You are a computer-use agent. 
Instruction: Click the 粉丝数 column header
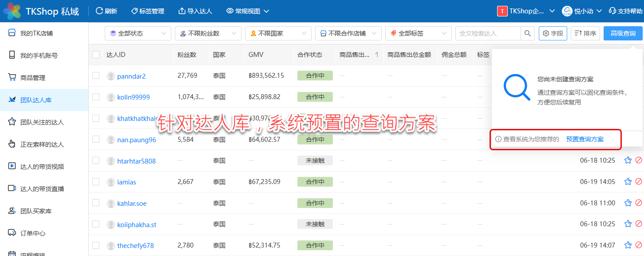187,55
